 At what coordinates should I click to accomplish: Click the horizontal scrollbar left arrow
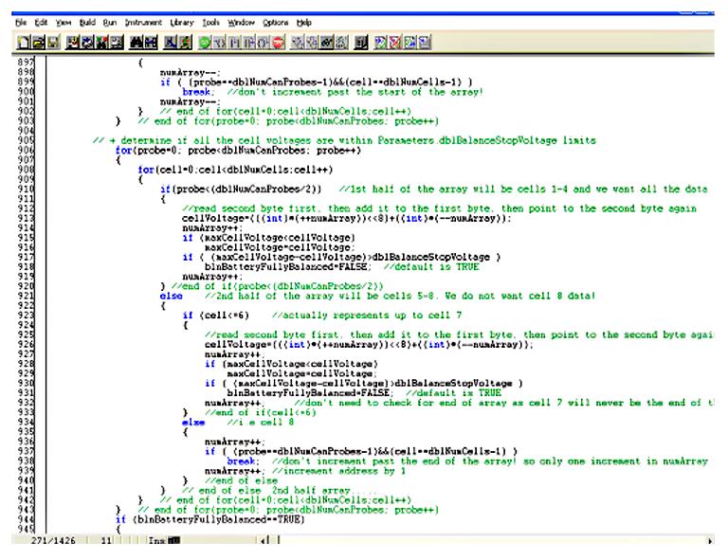coord(264,540)
